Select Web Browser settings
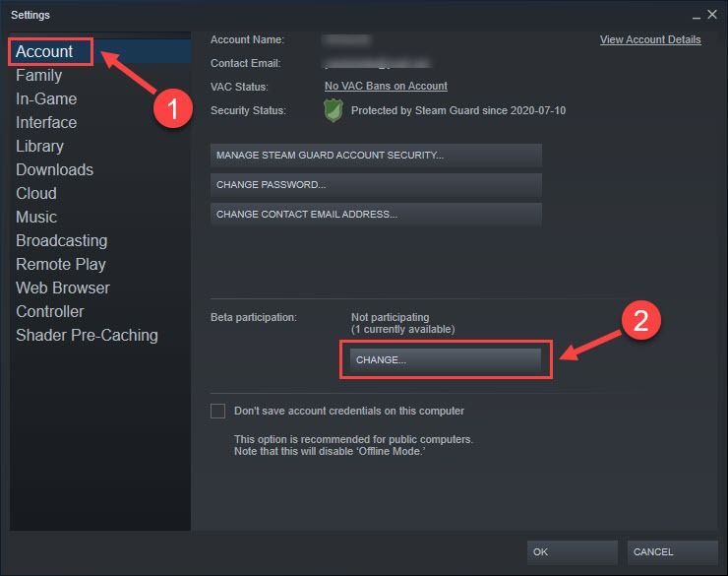728x576 pixels. [63, 288]
